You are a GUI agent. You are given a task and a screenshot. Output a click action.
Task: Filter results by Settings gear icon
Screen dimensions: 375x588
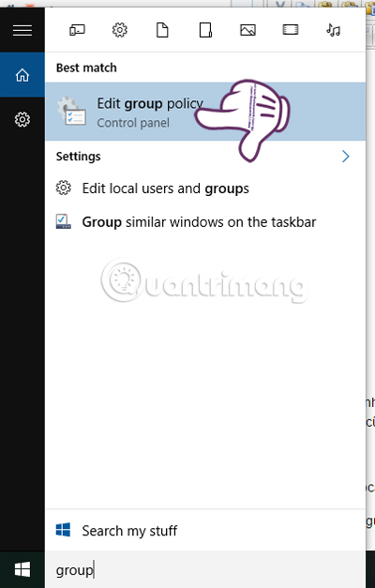tap(120, 30)
